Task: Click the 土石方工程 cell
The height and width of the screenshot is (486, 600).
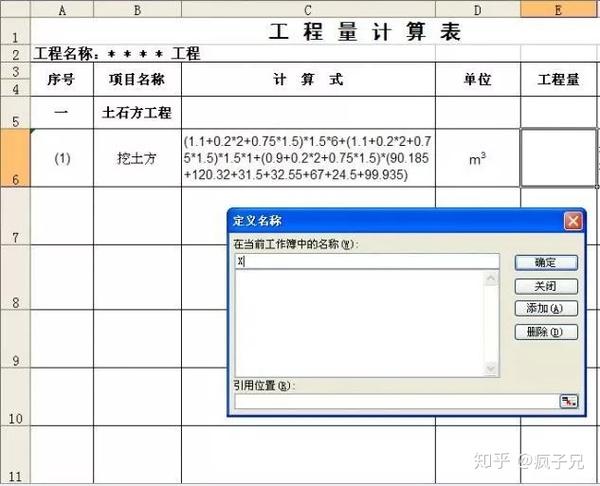Action: point(137,113)
